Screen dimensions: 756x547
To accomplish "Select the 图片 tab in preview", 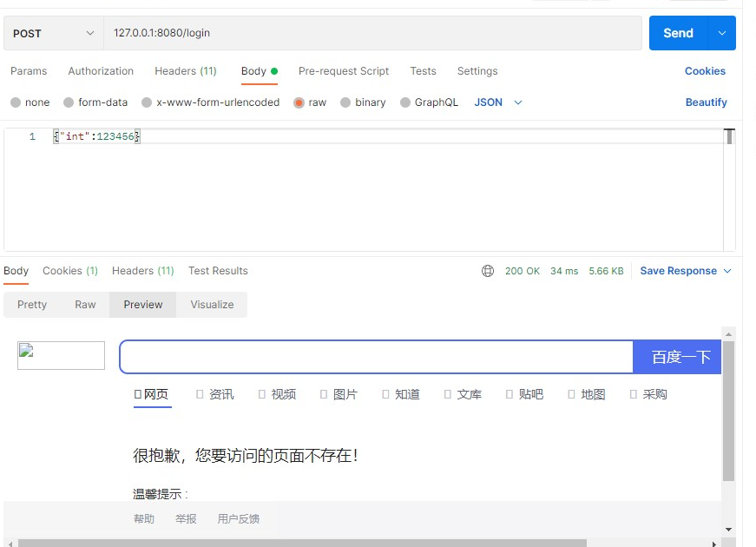I will tap(339, 394).
